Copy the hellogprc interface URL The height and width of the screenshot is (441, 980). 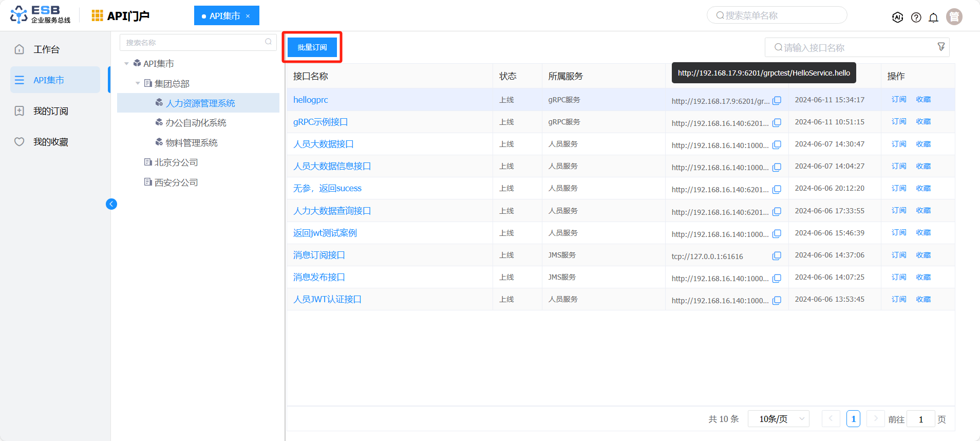pyautogui.click(x=777, y=101)
